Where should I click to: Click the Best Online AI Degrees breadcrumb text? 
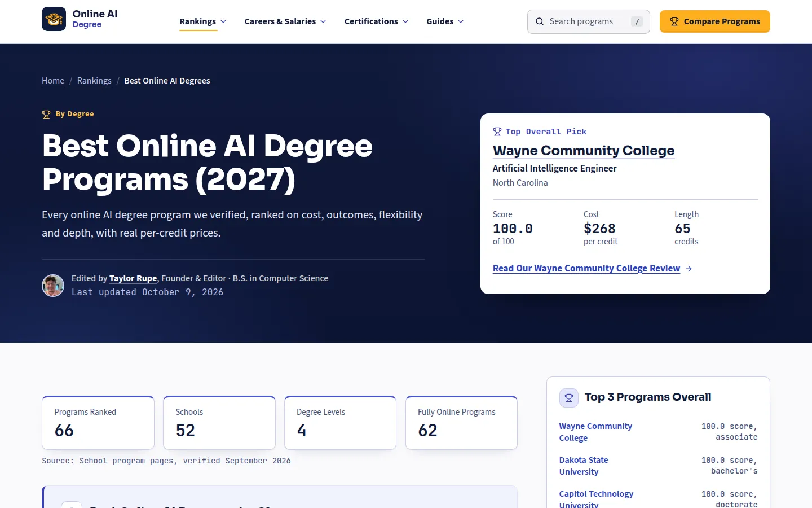(167, 81)
